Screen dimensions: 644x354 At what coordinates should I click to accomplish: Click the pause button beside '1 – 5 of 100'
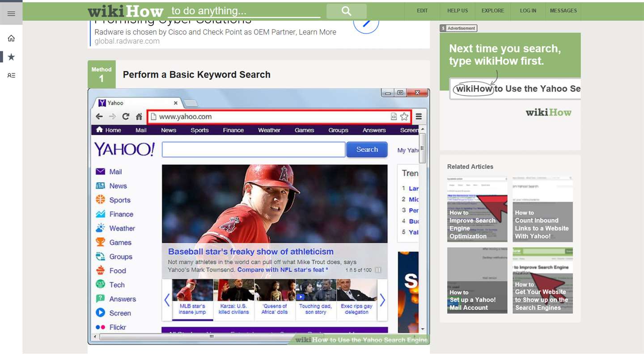[378, 270]
